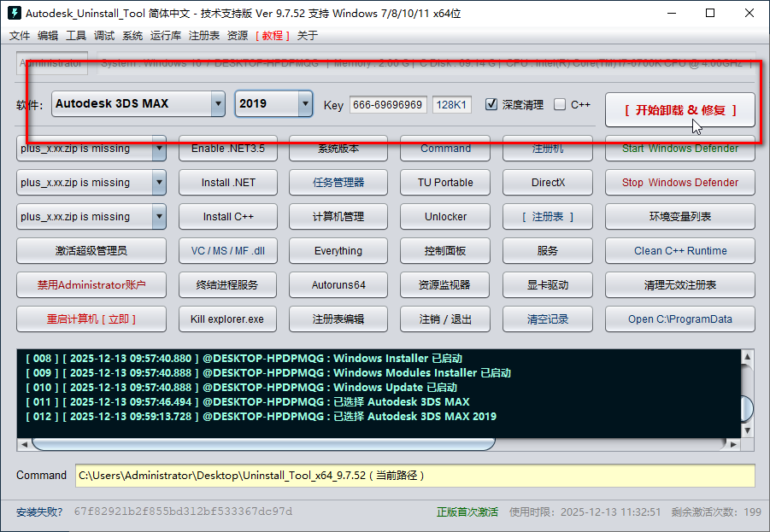Click 清空记录 button

click(x=548, y=319)
